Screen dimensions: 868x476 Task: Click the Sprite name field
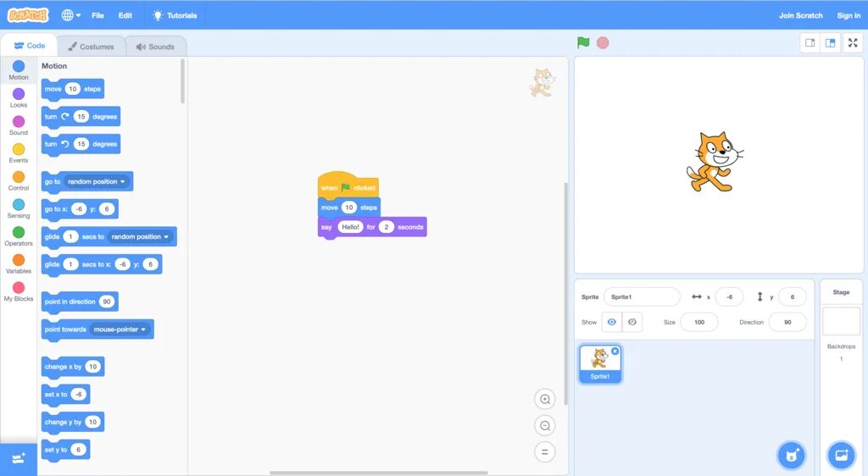(x=642, y=297)
